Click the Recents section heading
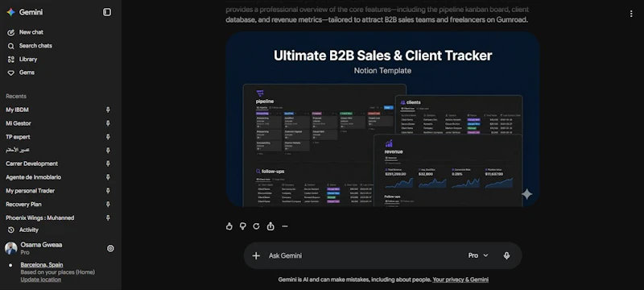 [16, 96]
